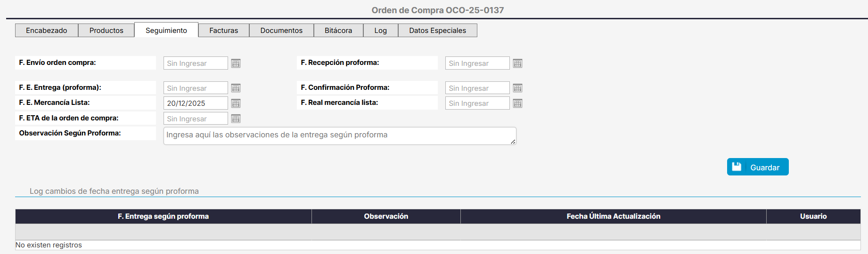Select the Documentos tab

(x=281, y=31)
